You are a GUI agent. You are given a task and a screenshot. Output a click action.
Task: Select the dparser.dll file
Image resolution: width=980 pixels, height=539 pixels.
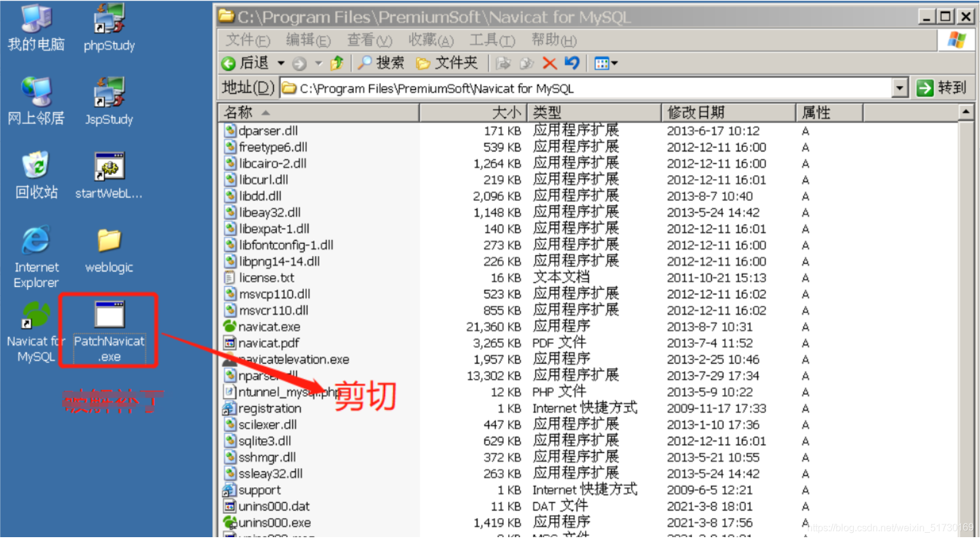coord(261,130)
